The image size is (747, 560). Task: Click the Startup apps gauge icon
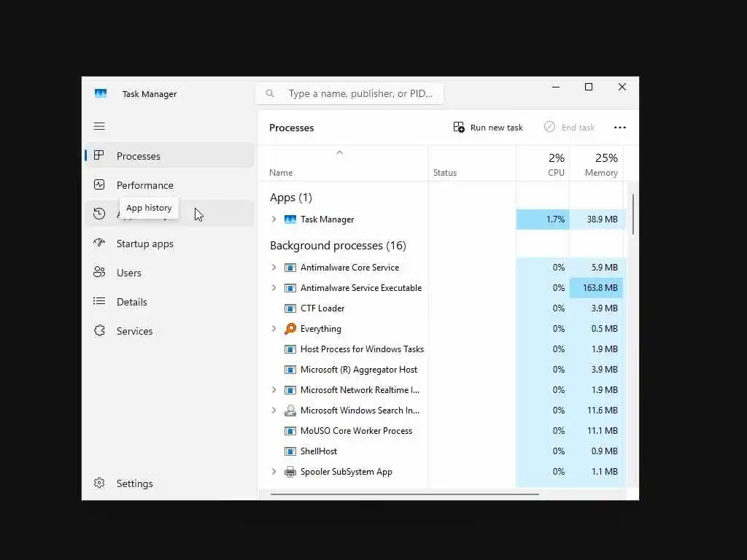click(x=99, y=243)
